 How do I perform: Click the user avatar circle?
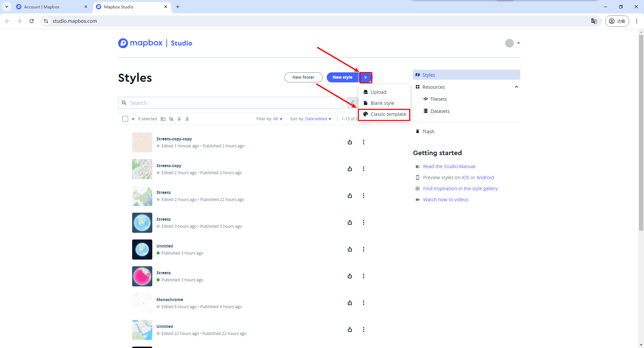[509, 43]
